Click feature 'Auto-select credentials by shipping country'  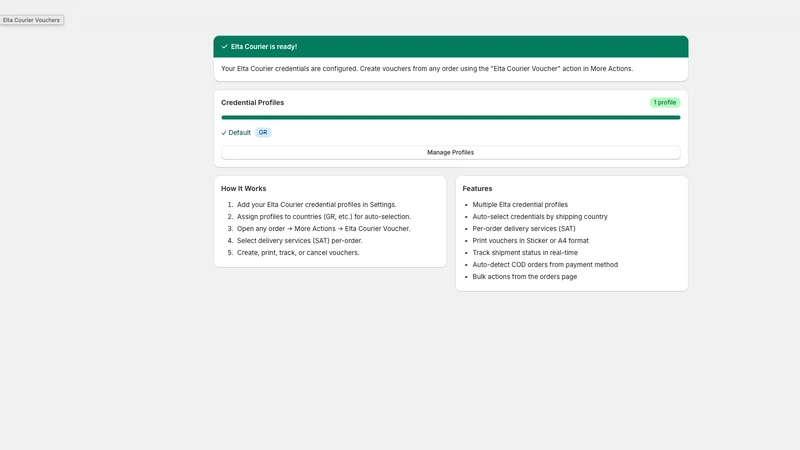click(x=540, y=217)
